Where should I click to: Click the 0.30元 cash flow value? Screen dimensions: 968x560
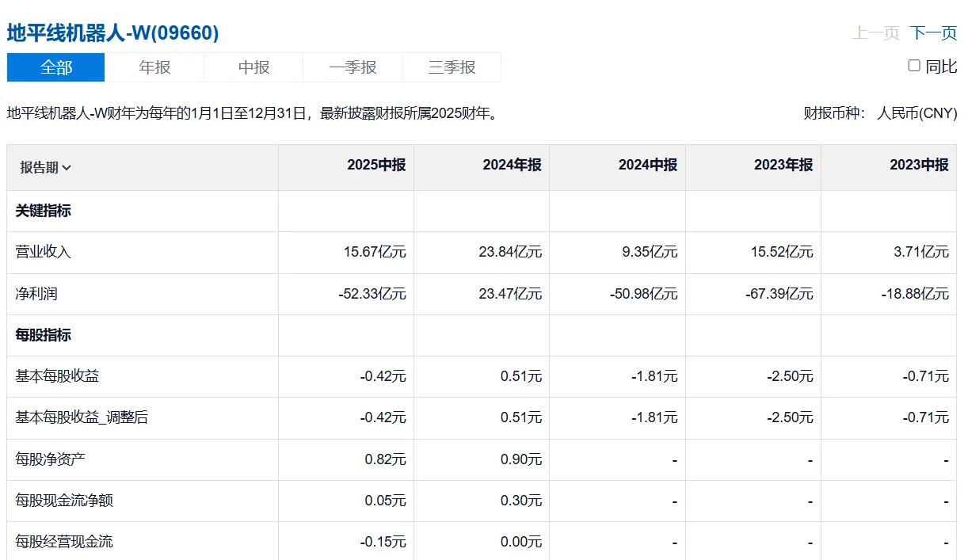click(521, 501)
